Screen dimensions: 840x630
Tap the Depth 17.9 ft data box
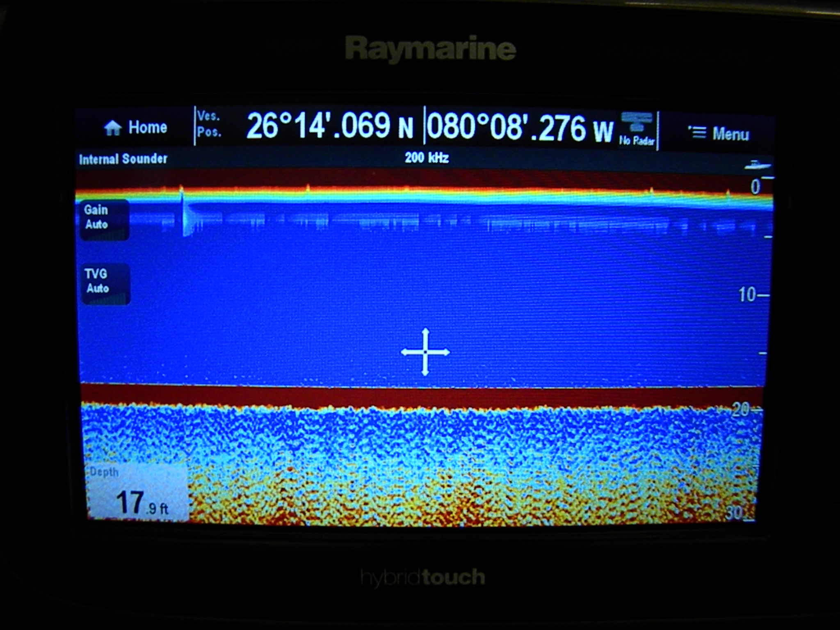tap(137, 492)
